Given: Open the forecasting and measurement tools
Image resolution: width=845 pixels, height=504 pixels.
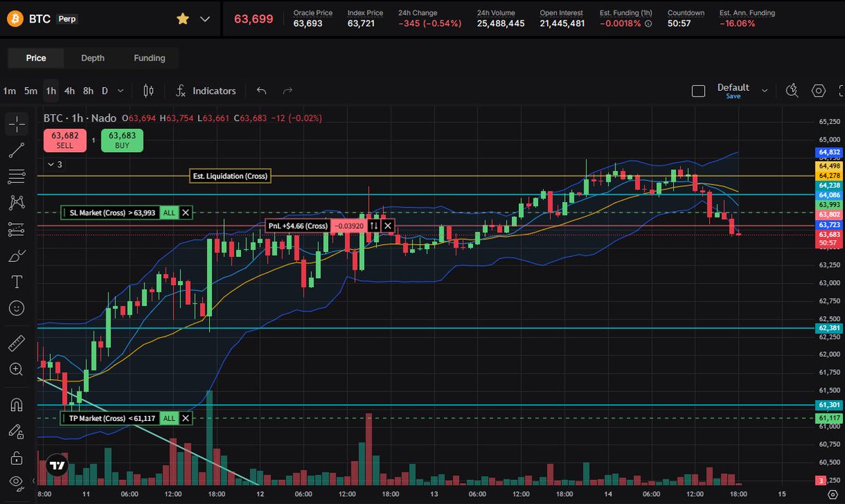Looking at the screenshot, I should tap(17, 229).
